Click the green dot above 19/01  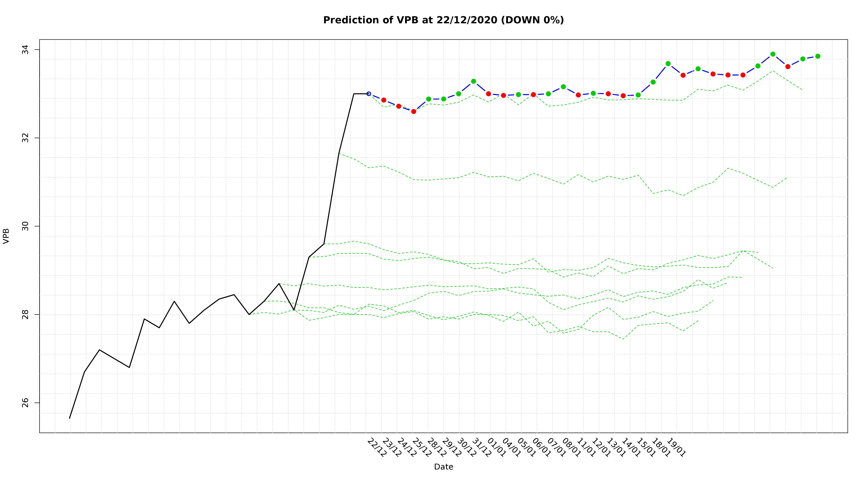click(668, 64)
